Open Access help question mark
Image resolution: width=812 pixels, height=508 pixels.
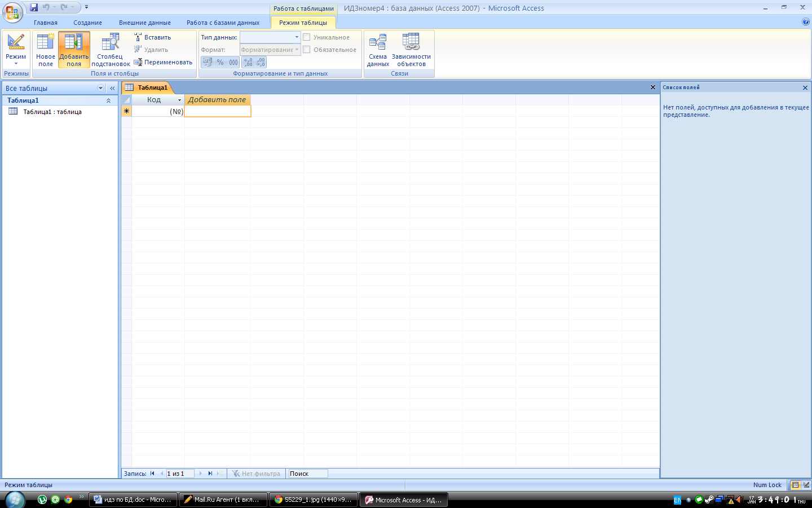pos(805,22)
